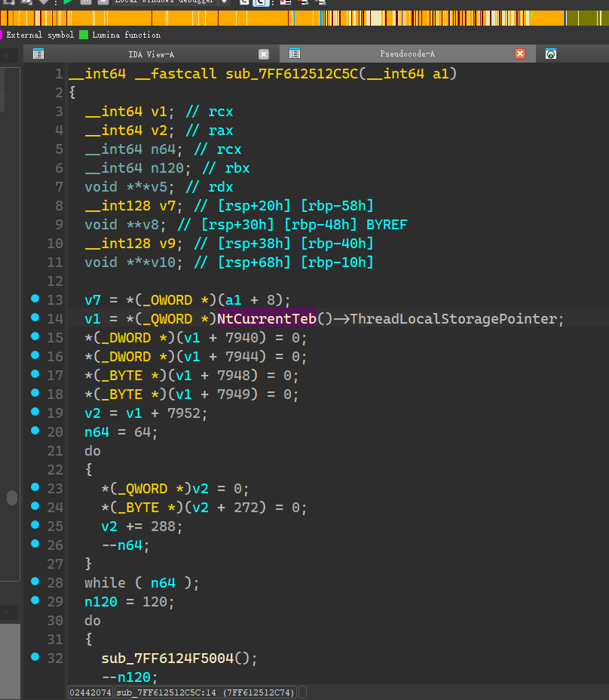Click the do keyword on line 30
Screen dimensions: 609x700
tap(93, 621)
